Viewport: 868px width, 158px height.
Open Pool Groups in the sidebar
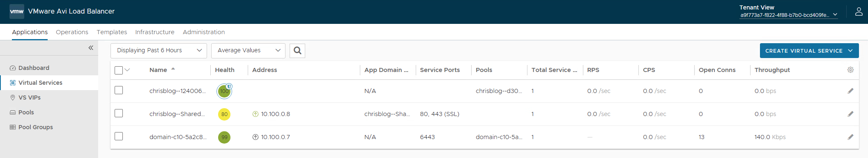pos(49,127)
